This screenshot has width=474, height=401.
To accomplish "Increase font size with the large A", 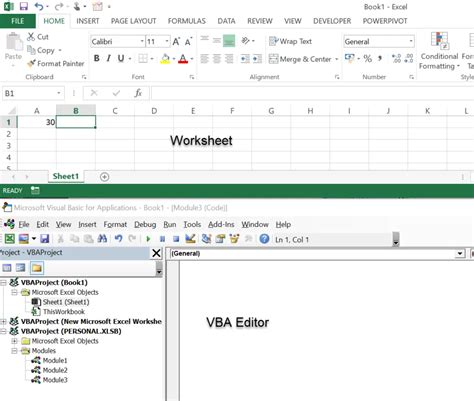I will [x=176, y=41].
